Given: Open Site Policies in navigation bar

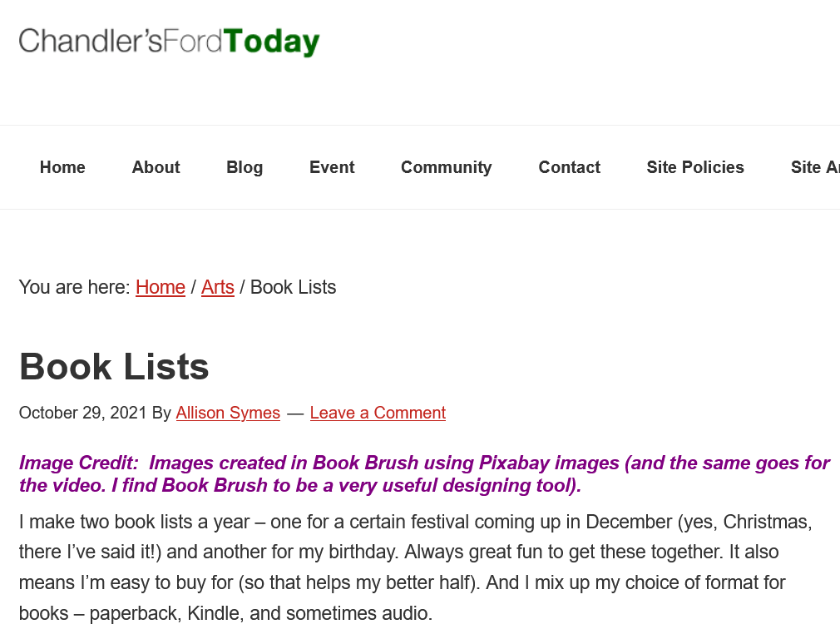Looking at the screenshot, I should tap(694, 167).
